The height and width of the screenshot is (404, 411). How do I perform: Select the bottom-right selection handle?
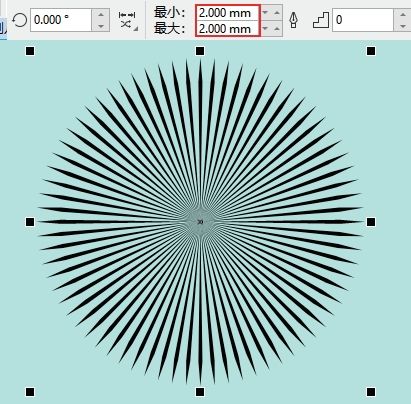tap(371, 392)
